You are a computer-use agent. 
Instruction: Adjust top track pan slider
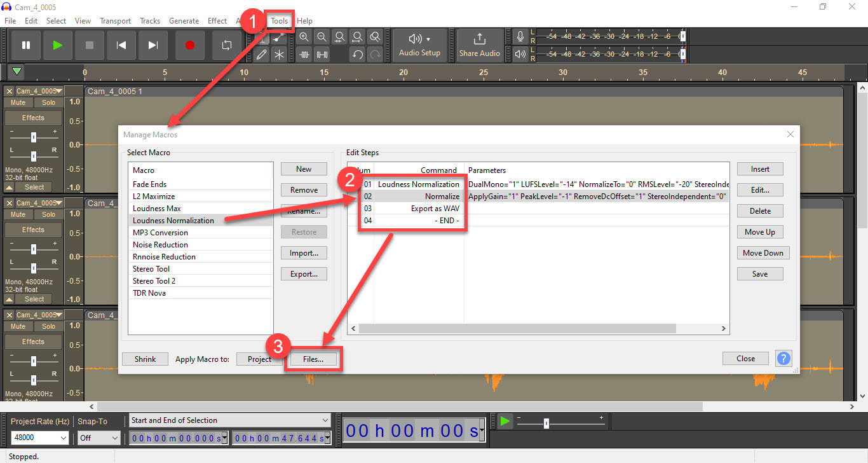34,156
